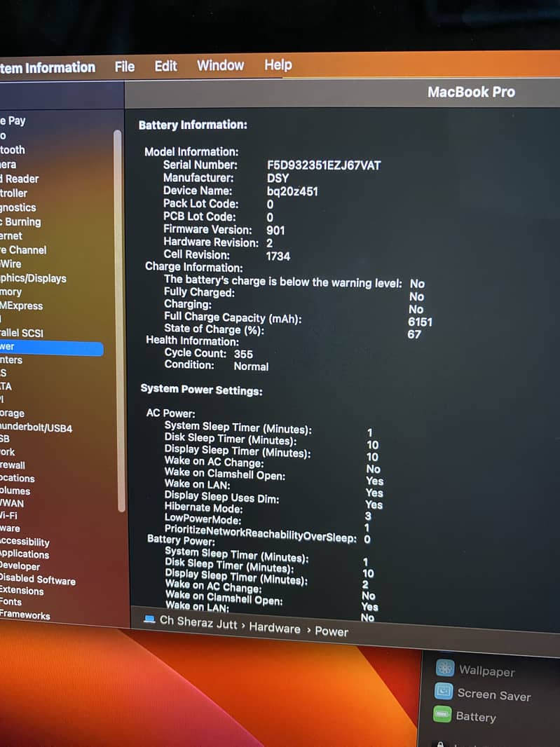
Task: Click the Battery icon in System Settings
Action: (x=442, y=713)
